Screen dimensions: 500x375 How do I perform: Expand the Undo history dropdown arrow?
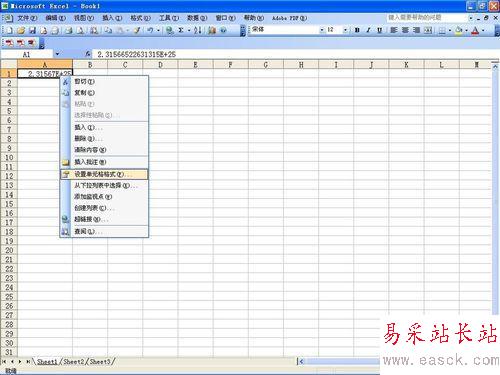tap(158, 30)
